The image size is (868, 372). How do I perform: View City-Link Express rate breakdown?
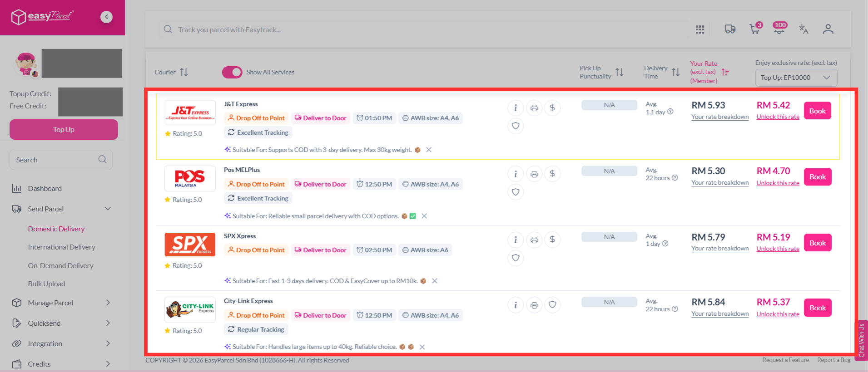coord(720,314)
